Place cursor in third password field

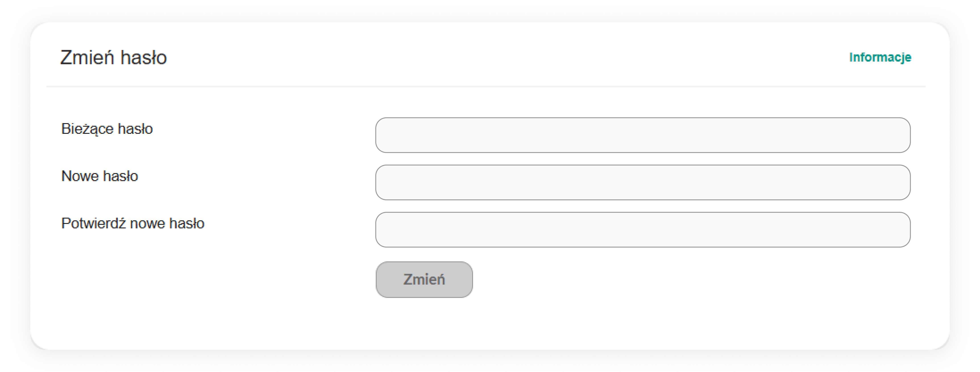643,229
